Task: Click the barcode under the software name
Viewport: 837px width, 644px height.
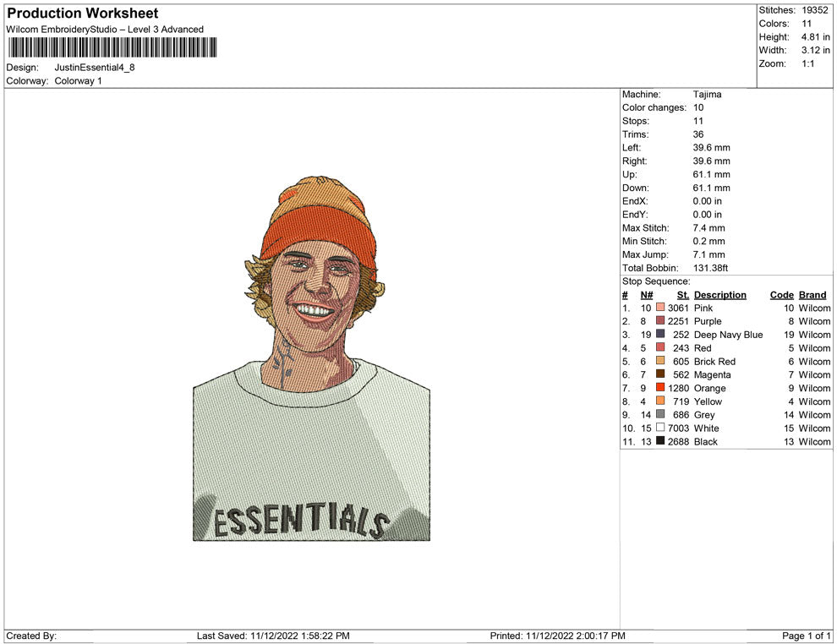Action: (112, 47)
